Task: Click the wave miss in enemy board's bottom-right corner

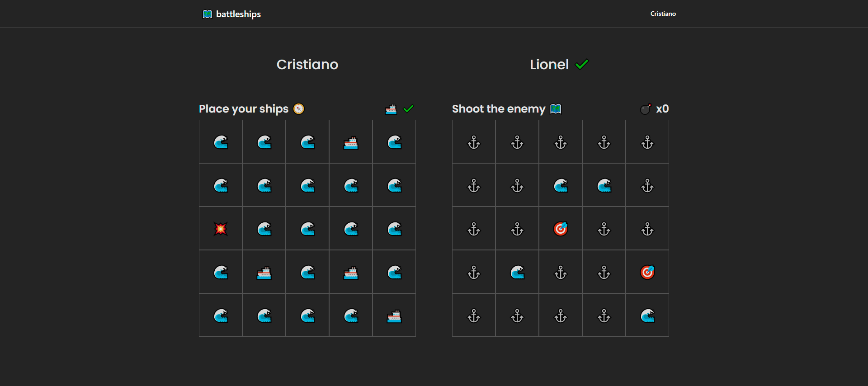Action: point(647,315)
